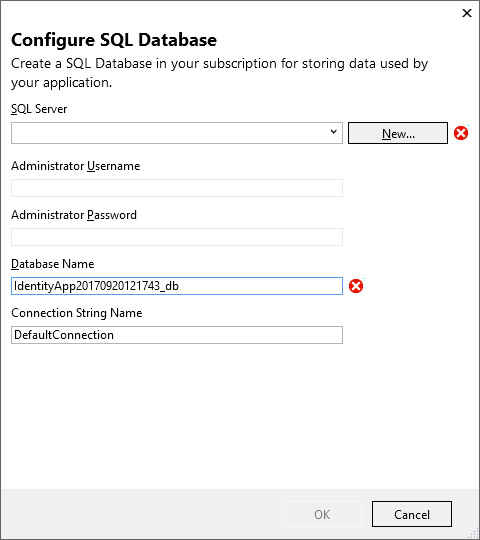Cancel the database configuration
480x540 pixels.
click(x=411, y=514)
